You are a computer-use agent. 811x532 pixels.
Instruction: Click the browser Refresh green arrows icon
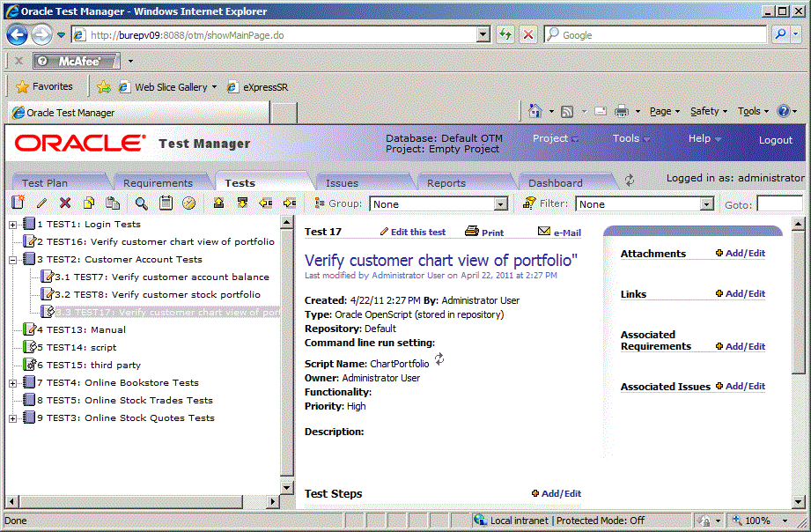click(x=505, y=34)
